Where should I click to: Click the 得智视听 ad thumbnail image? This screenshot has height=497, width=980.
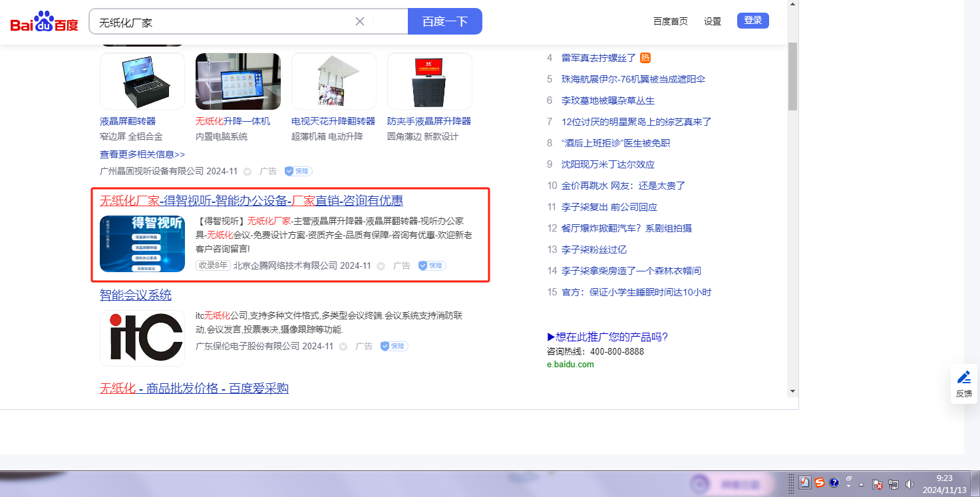[142, 244]
